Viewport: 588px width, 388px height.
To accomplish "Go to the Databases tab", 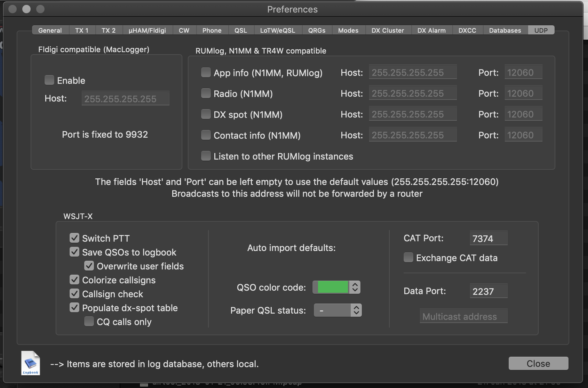I will coord(505,30).
